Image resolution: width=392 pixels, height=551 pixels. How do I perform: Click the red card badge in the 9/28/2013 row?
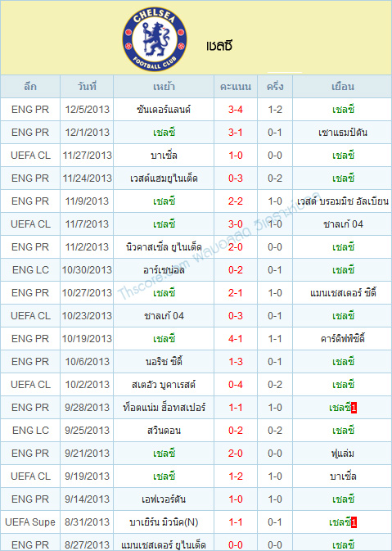click(x=354, y=409)
